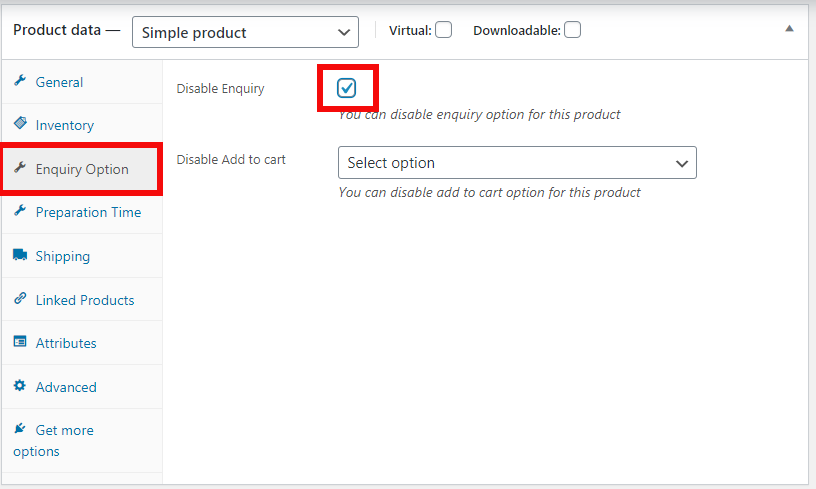Open the Simple product type dropdown
Image resolution: width=816 pixels, height=489 pixels.
[245, 32]
